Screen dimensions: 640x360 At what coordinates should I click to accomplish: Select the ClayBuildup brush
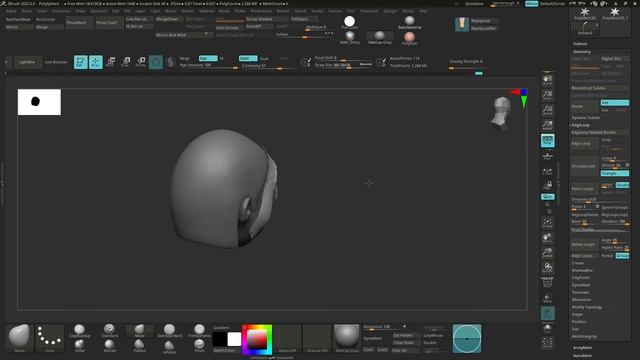pyautogui.click(x=80, y=331)
